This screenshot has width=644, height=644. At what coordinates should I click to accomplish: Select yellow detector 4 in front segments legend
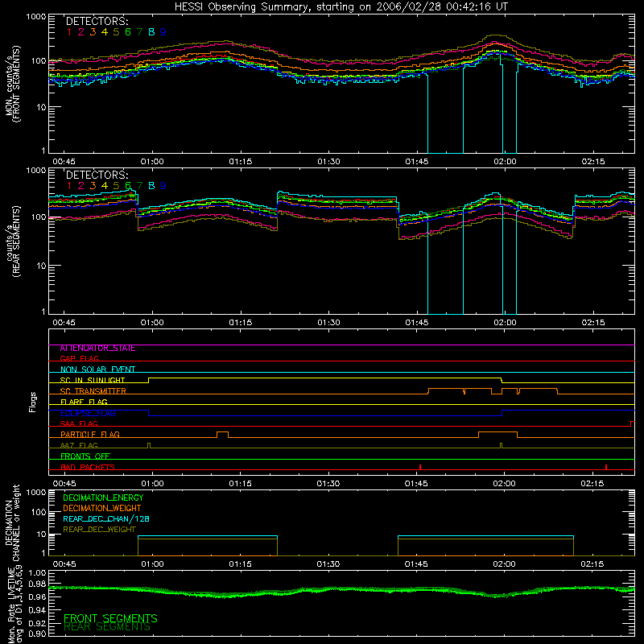(105, 32)
